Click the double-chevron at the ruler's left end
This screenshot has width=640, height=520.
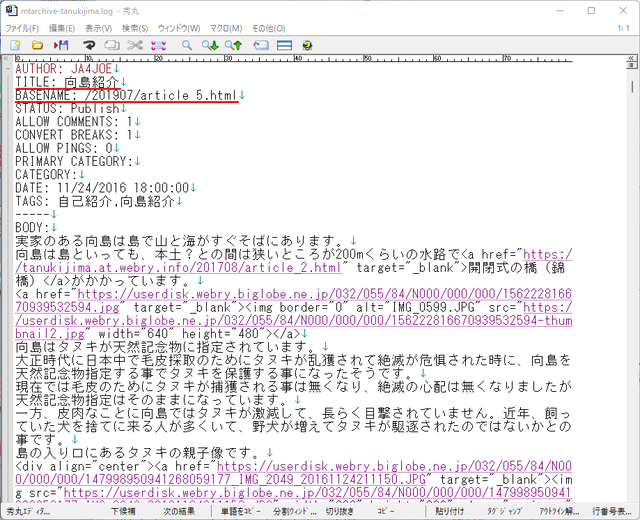click(6, 58)
